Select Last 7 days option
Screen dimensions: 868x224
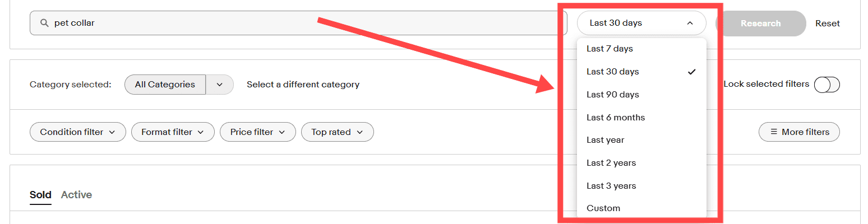(x=610, y=49)
